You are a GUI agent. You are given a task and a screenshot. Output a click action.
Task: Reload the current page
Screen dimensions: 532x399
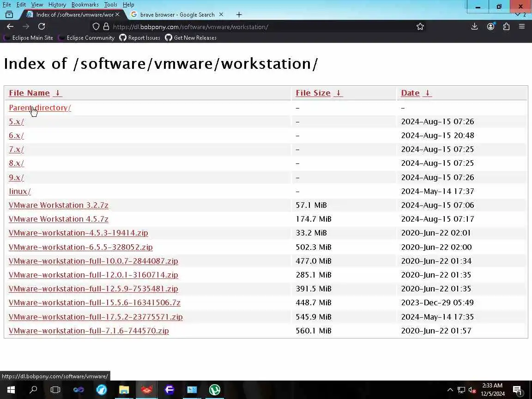[x=42, y=26]
